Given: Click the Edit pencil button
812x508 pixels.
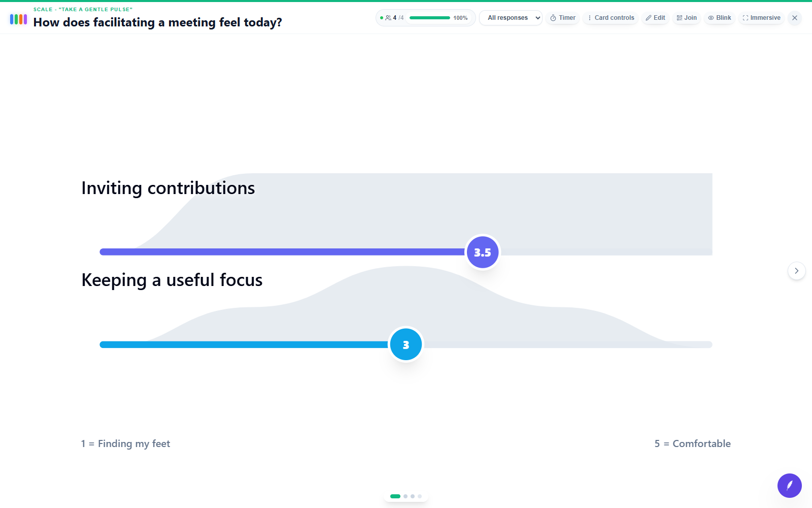Looking at the screenshot, I should [655, 18].
